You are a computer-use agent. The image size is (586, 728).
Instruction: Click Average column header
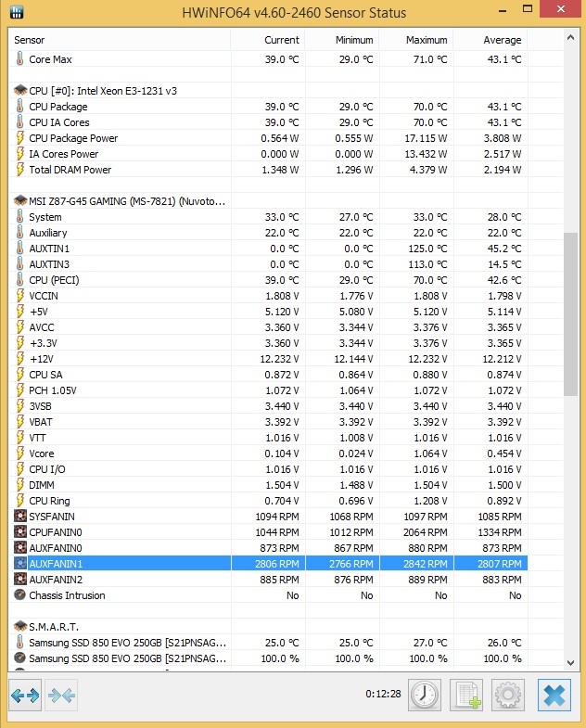click(490, 40)
